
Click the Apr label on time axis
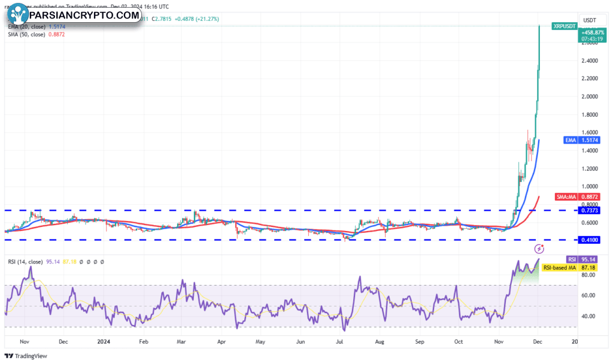(x=221, y=342)
